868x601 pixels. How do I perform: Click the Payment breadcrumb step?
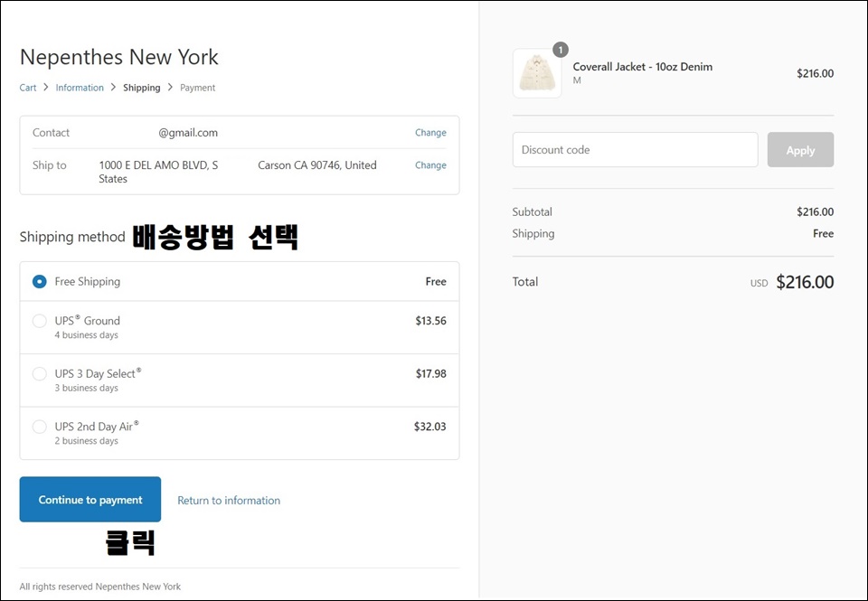(x=198, y=88)
